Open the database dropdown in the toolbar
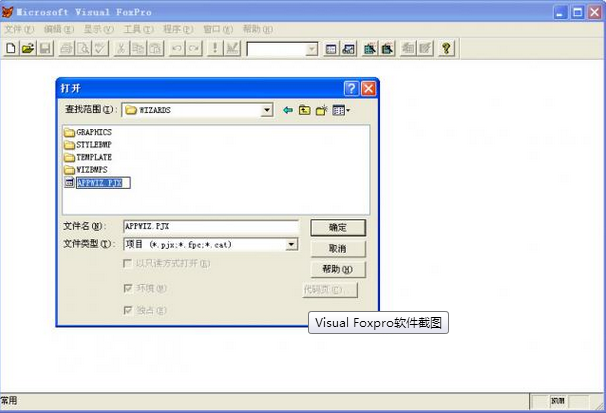606x413 pixels. click(x=311, y=49)
